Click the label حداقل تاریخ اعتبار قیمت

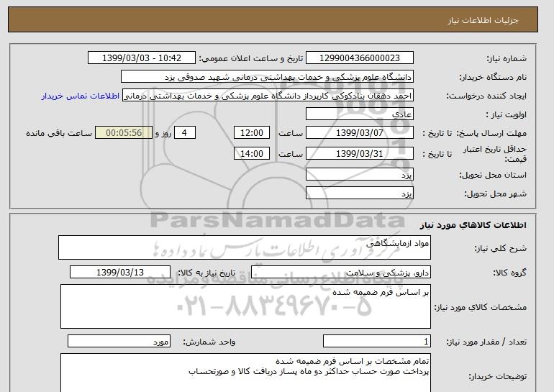pyautogui.click(x=494, y=155)
